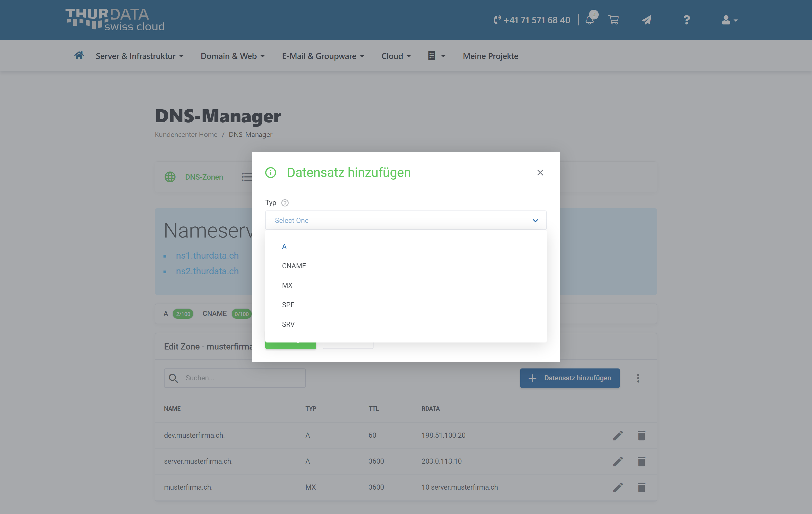812x514 pixels.
Task: Open the shopping cart icon
Action: point(613,20)
